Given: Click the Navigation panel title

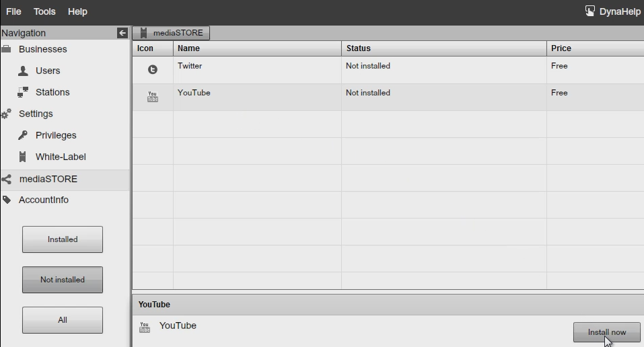Looking at the screenshot, I should [x=24, y=33].
